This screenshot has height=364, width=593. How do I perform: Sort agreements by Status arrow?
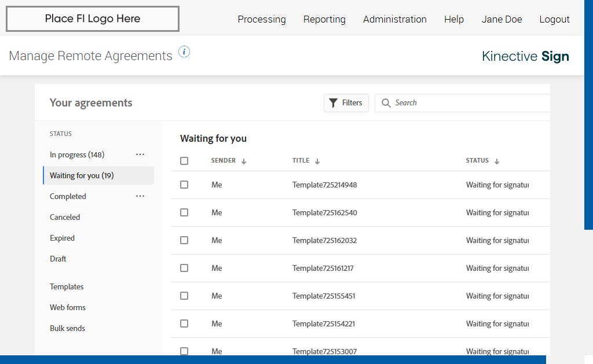[x=497, y=161]
